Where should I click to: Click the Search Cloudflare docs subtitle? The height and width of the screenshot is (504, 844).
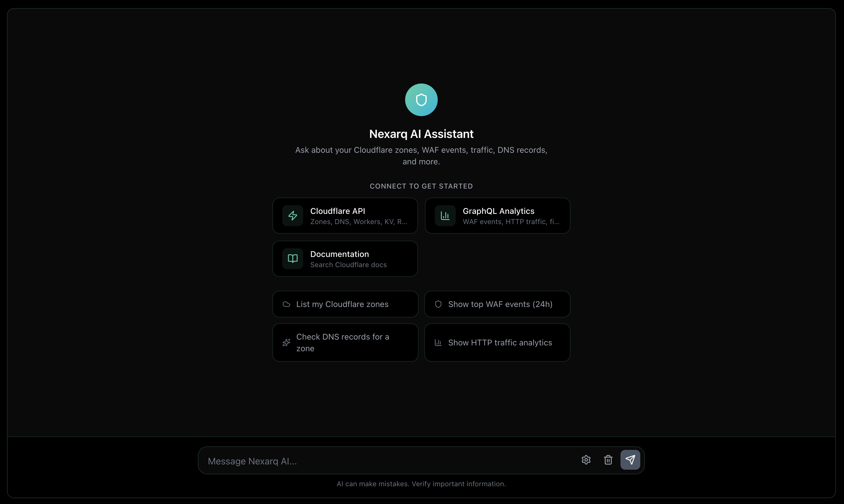[x=348, y=265]
